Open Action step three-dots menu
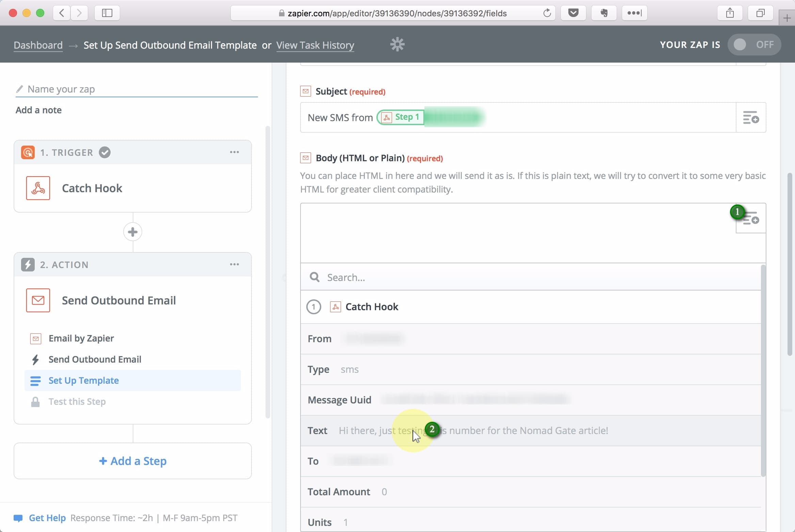This screenshot has width=795, height=532. pos(234,264)
